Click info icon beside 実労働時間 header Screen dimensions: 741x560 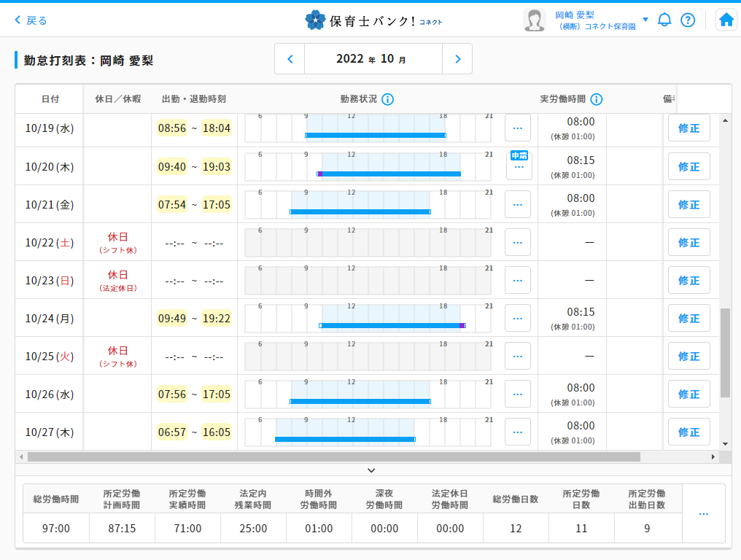596,99
